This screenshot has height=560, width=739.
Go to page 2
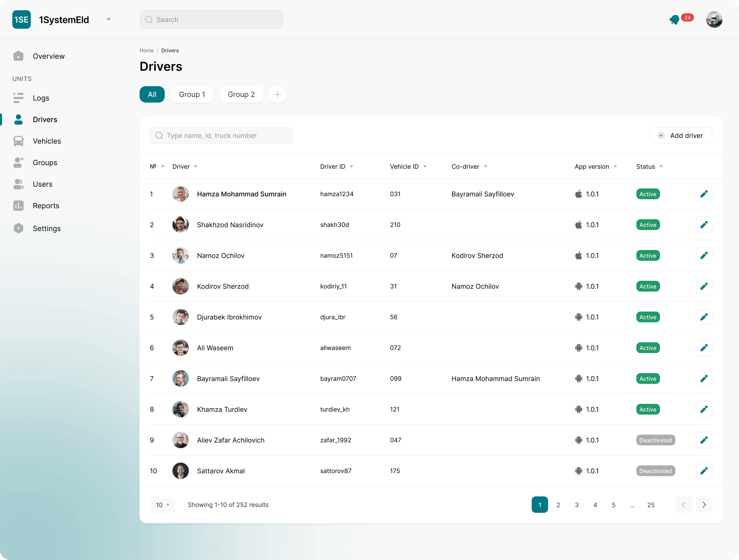[558, 505]
